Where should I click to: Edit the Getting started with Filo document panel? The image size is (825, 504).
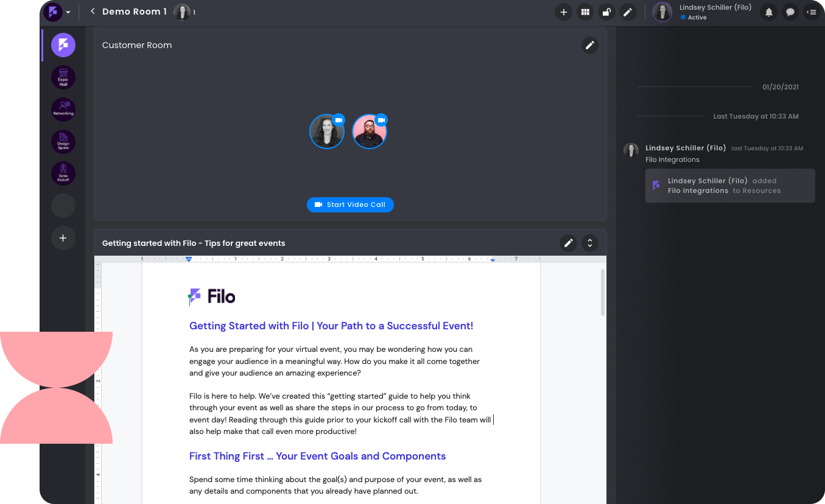[568, 243]
